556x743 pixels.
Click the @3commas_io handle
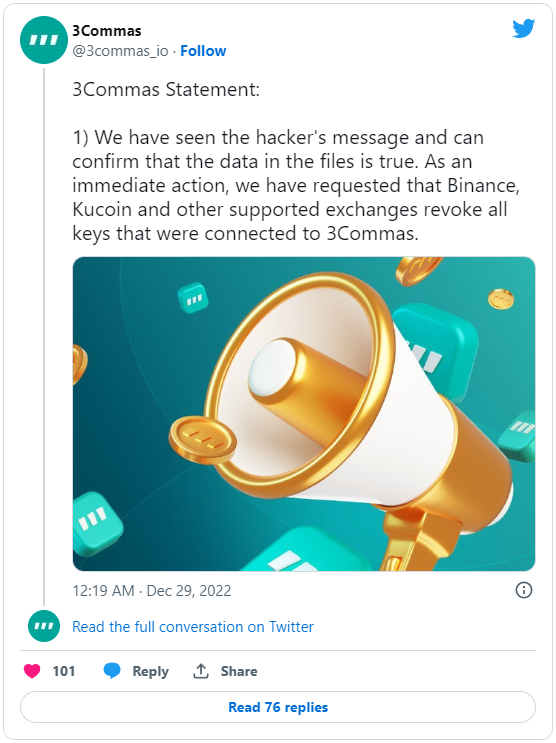pos(120,51)
